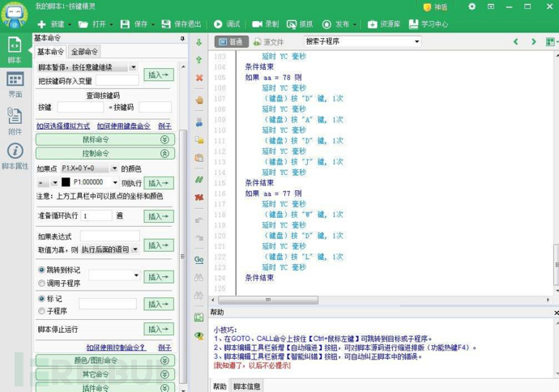Click the undo arrow icon
559x392 pixels.
click(x=199, y=220)
